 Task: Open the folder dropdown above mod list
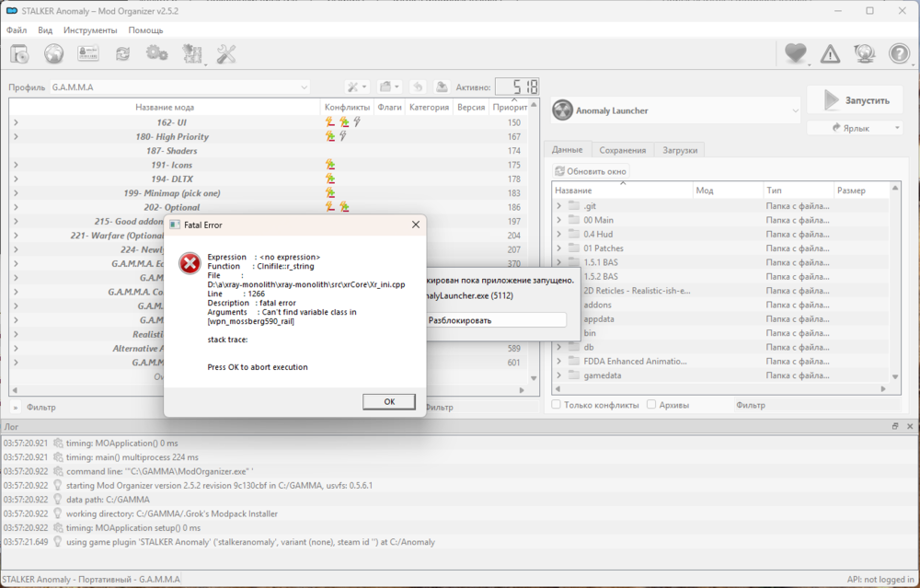389,86
